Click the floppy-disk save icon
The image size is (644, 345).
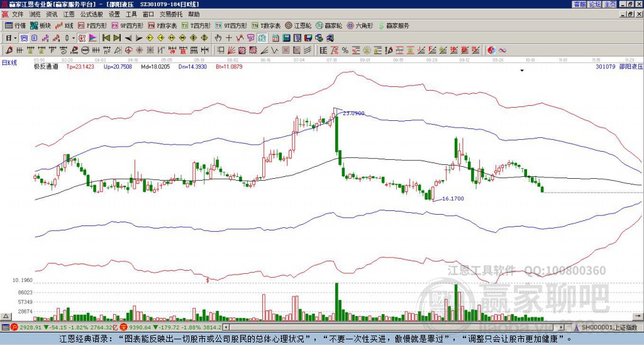click(x=308, y=38)
